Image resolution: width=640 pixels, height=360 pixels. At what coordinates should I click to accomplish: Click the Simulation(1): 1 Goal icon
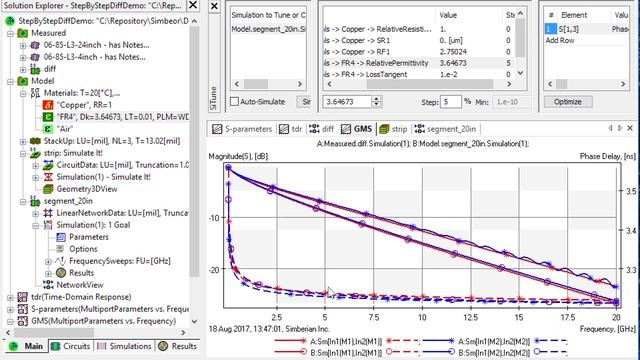[x=48, y=225]
